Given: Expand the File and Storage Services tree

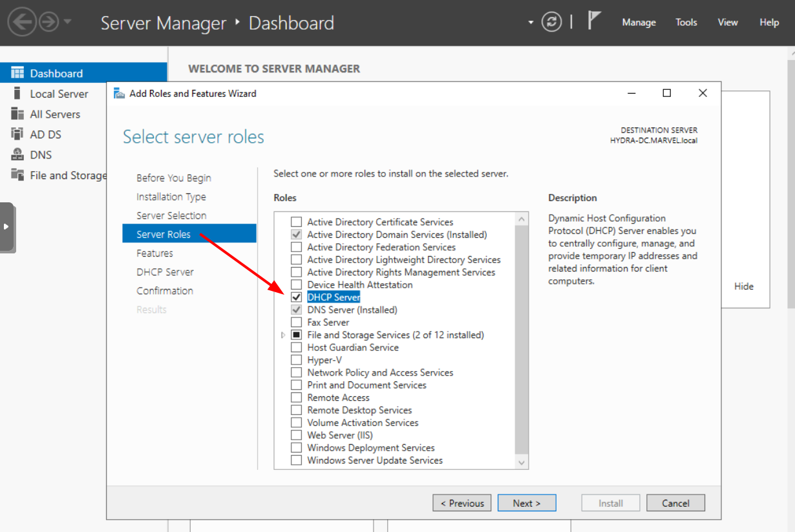Looking at the screenshot, I should (x=283, y=335).
